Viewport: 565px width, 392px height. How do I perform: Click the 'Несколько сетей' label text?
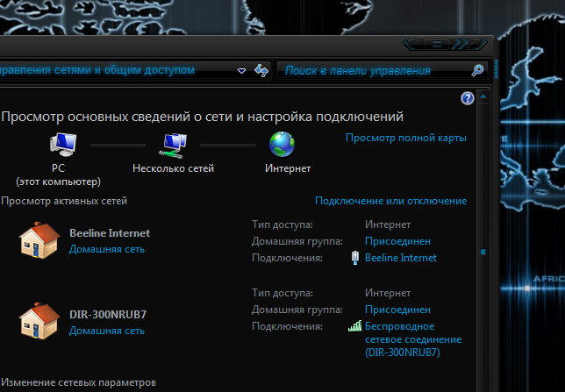coord(174,168)
